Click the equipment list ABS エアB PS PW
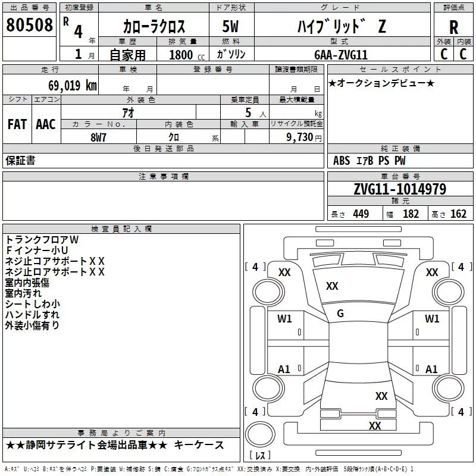The width and height of the screenshot is (476, 476). [x=369, y=161]
